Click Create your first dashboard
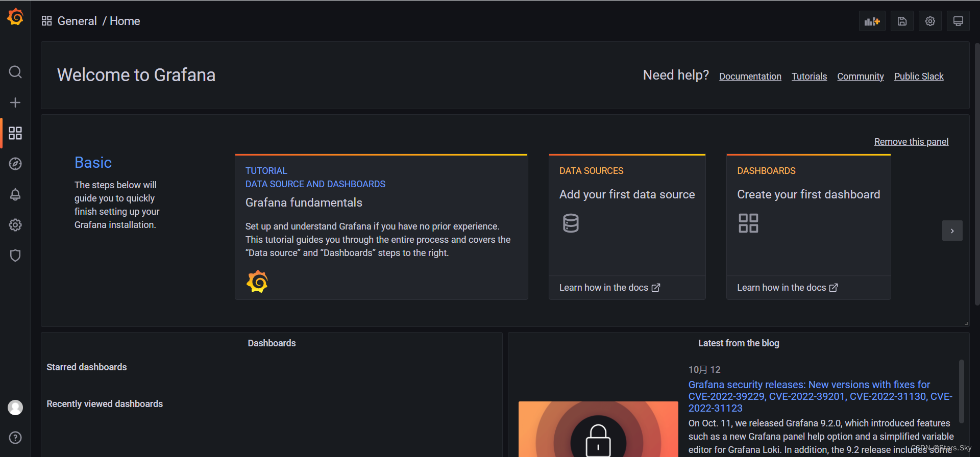Screen dimensions: 980x457 point(808,194)
